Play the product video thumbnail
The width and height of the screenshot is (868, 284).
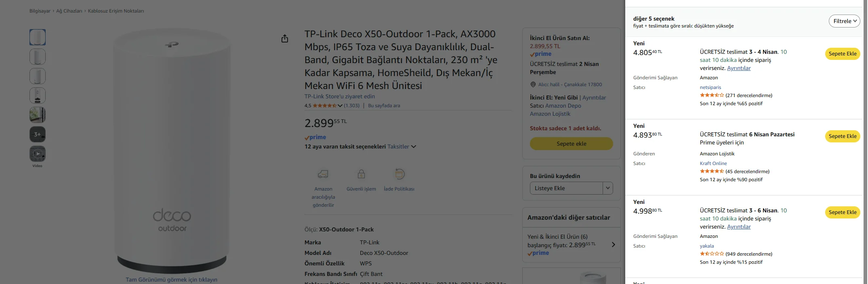click(x=38, y=154)
